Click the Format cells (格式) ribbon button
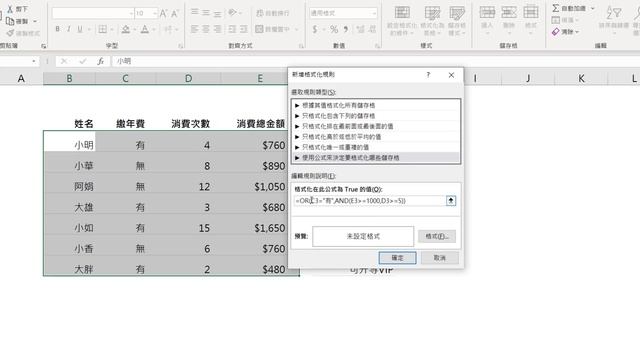640x360 pixels. point(531,20)
